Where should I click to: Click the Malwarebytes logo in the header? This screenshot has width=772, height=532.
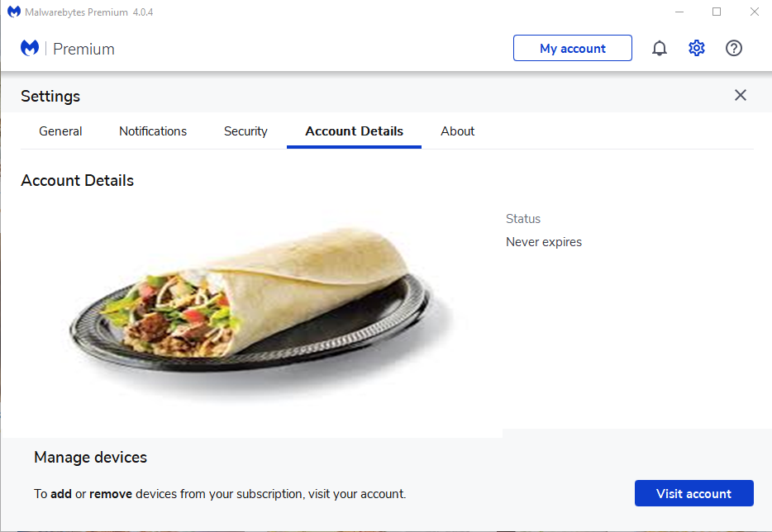coord(30,49)
